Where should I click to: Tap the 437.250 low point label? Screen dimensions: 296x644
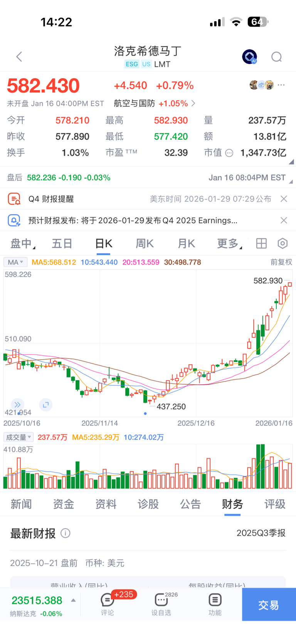[x=171, y=407]
